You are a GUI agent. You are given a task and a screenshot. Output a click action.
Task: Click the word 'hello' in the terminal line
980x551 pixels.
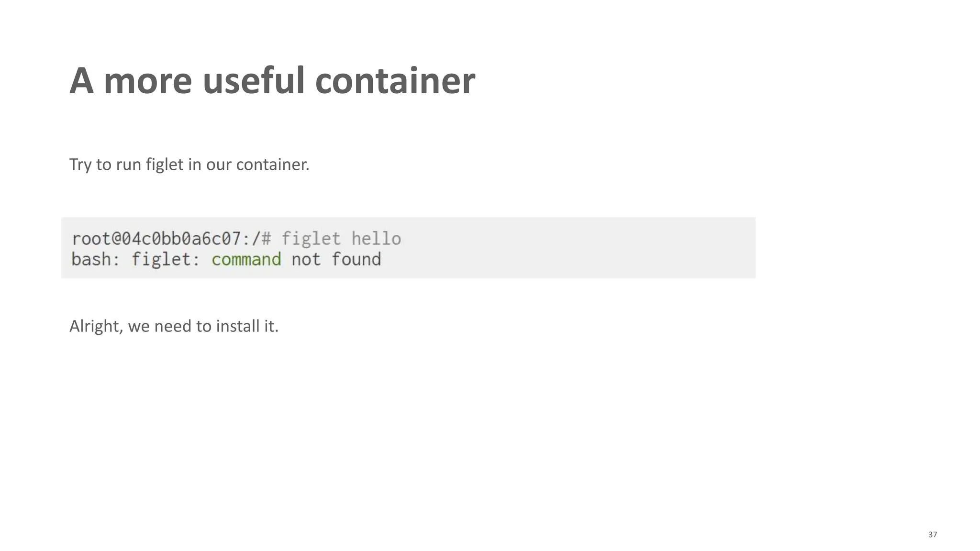(x=376, y=239)
